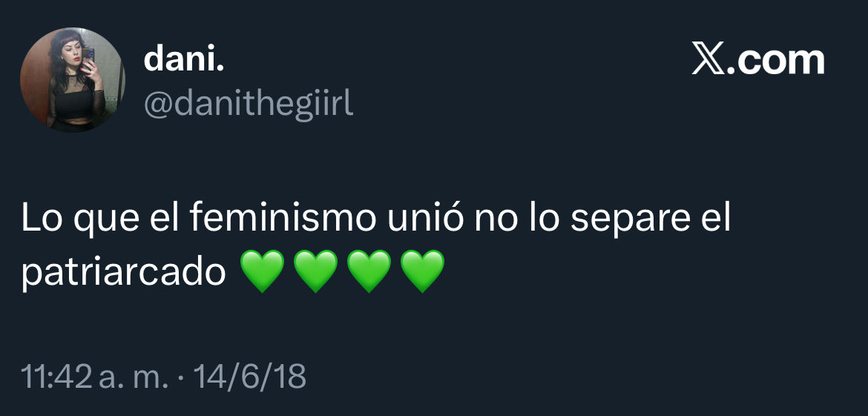
Task: Select the first green heart emoji
Action: click(263, 271)
